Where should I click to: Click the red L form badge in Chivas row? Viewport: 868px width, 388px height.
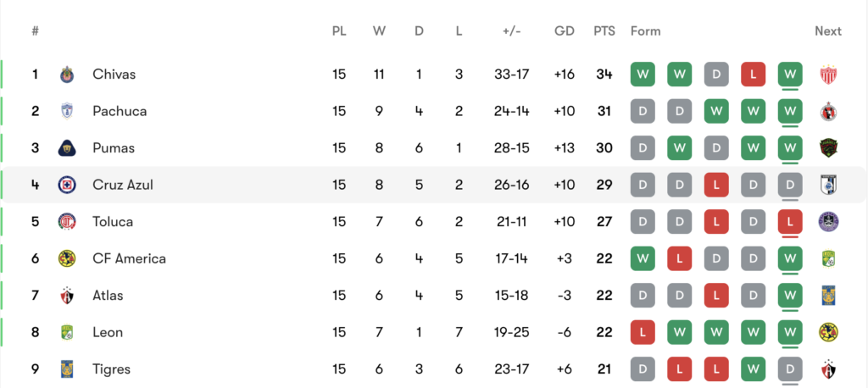753,75
